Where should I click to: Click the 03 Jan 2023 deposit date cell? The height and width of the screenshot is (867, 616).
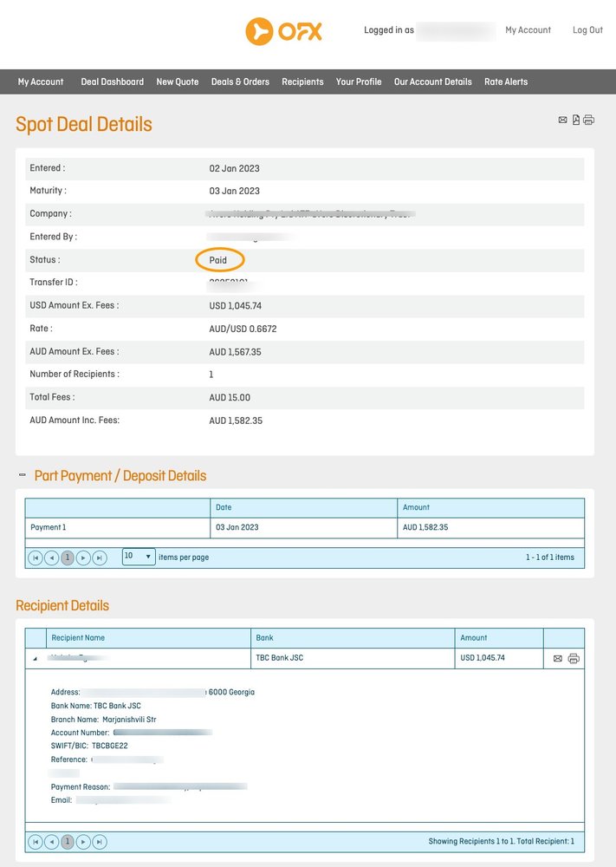(304, 527)
